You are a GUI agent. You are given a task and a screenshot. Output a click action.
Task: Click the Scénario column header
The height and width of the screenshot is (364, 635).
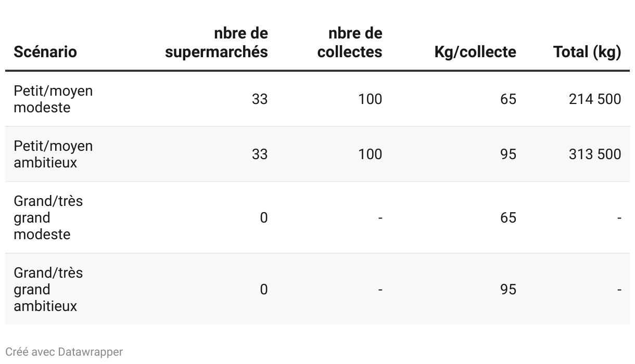click(x=45, y=52)
